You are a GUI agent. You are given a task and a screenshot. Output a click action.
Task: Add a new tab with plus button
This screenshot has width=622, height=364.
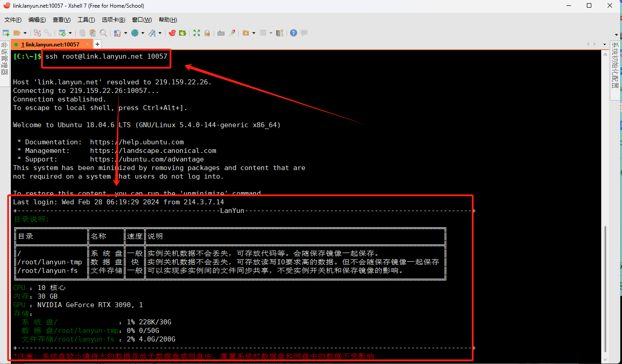point(97,44)
